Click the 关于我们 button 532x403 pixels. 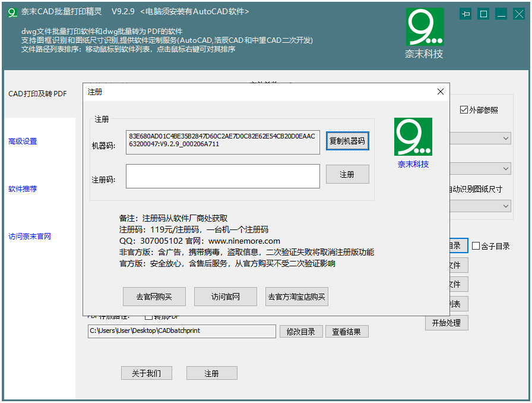[x=147, y=373]
